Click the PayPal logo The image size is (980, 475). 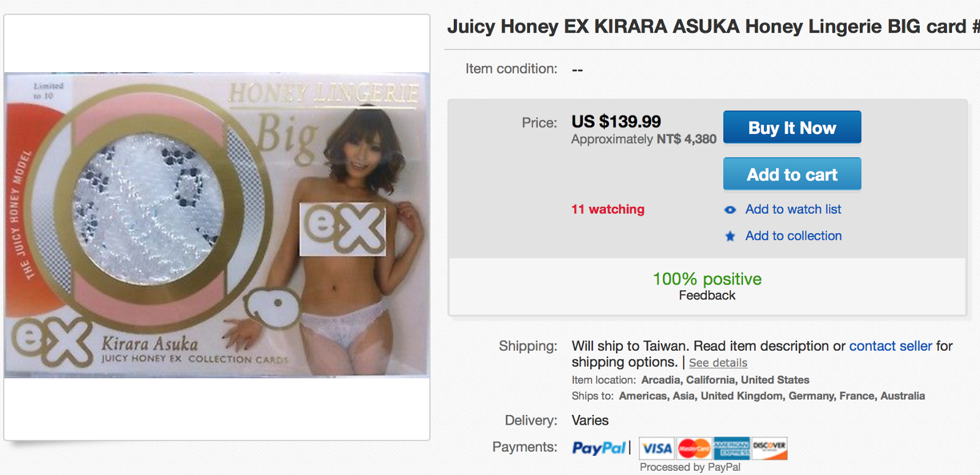[x=599, y=448]
